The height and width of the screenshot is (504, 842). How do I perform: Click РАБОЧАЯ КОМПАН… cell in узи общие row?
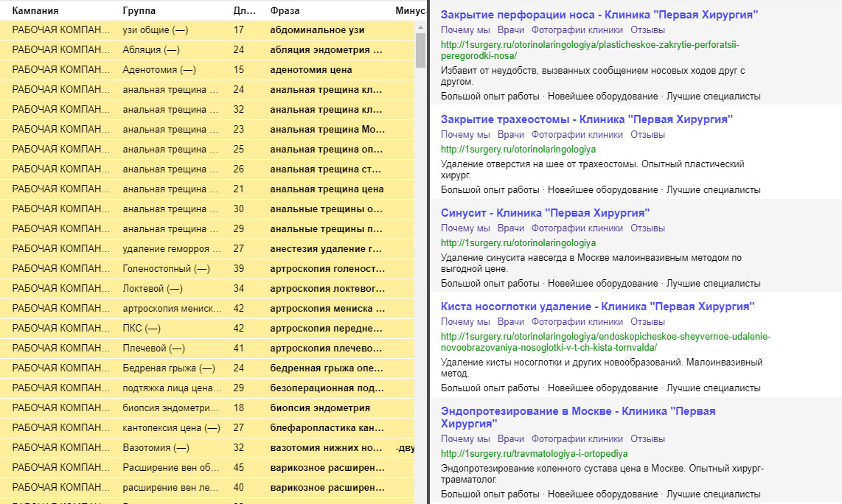click(60, 30)
